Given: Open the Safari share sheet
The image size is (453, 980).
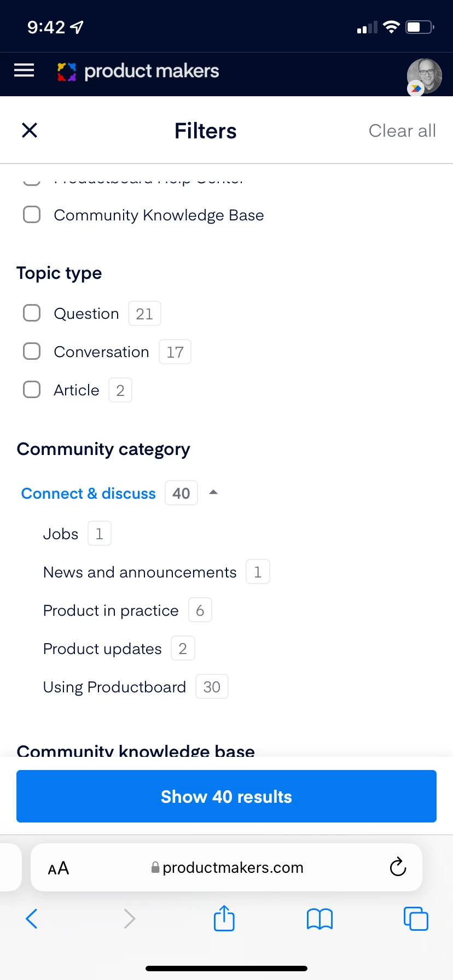Looking at the screenshot, I should [x=224, y=918].
